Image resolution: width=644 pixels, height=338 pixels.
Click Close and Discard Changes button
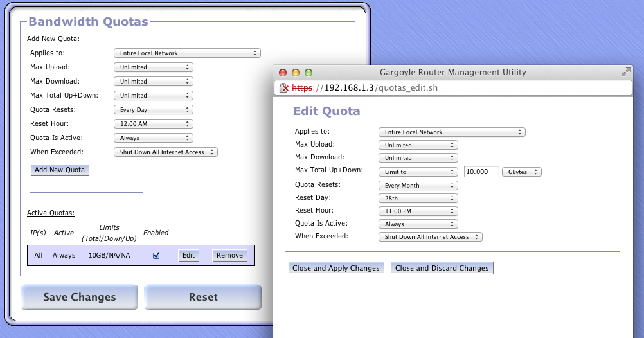442,268
